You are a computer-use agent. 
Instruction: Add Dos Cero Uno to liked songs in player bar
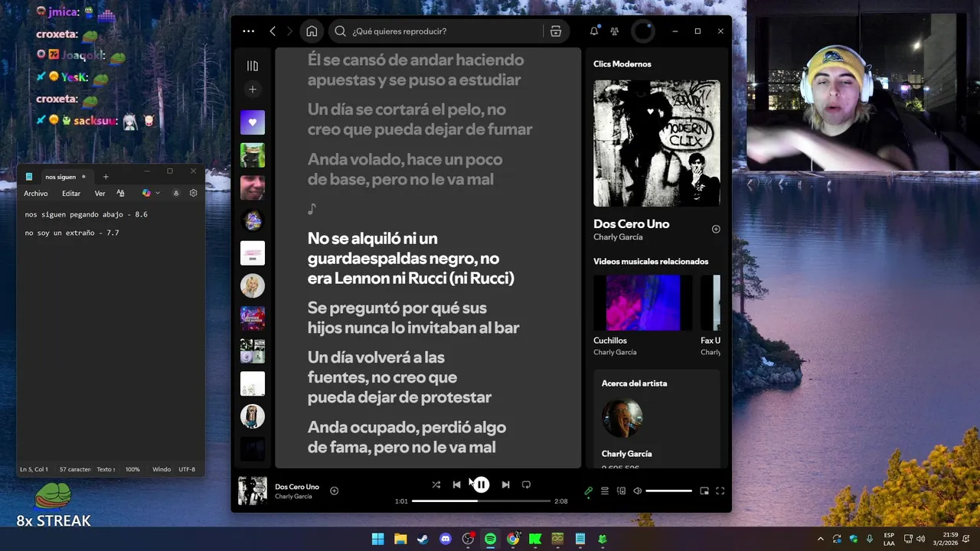tap(334, 491)
